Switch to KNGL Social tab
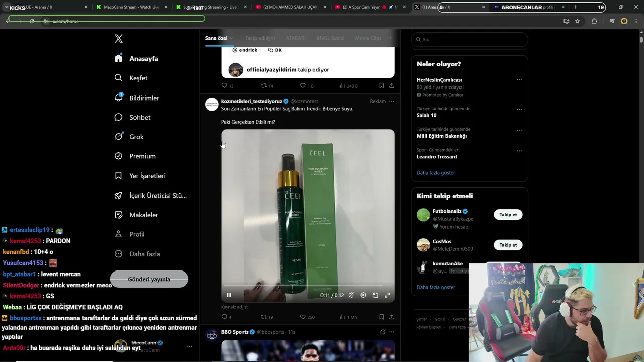Image resolution: width=644 pixels, height=362 pixels. pyautogui.click(x=331, y=38)
